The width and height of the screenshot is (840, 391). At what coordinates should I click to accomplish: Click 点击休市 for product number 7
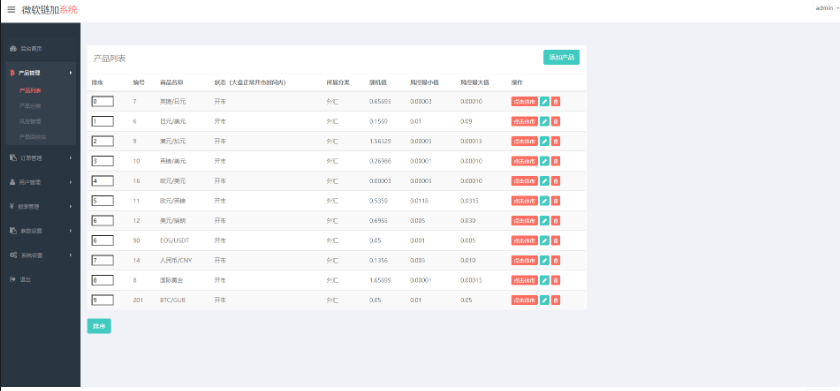(x=524, y=101)
